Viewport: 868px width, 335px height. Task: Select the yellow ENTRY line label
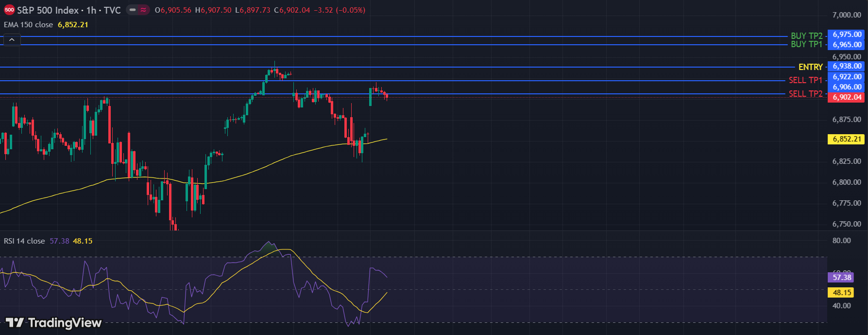[x=810, y=67]
